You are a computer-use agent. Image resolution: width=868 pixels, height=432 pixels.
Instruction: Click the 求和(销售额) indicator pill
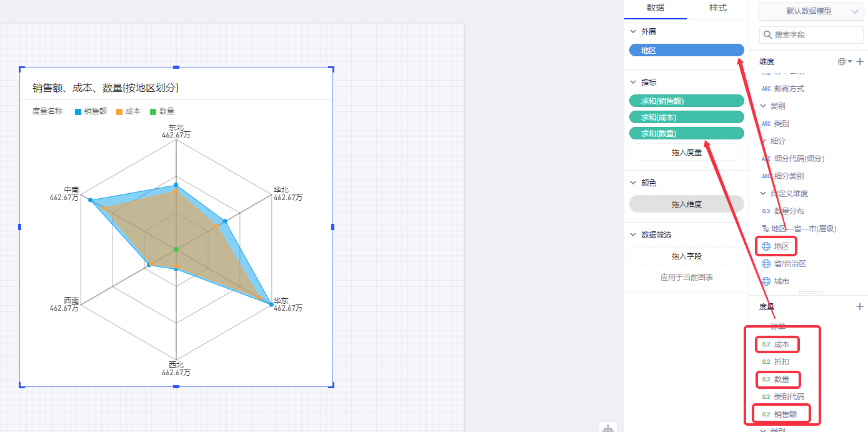pos(686,101)
